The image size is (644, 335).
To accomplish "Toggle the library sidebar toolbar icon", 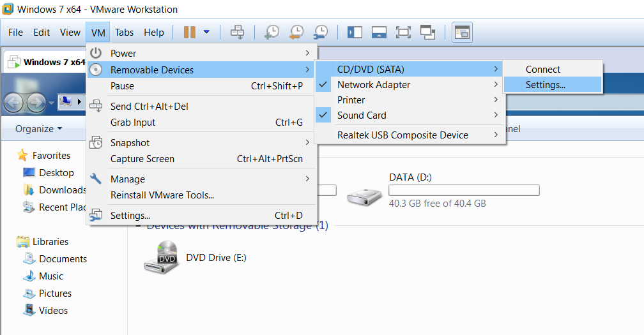I will coord(355,32).
